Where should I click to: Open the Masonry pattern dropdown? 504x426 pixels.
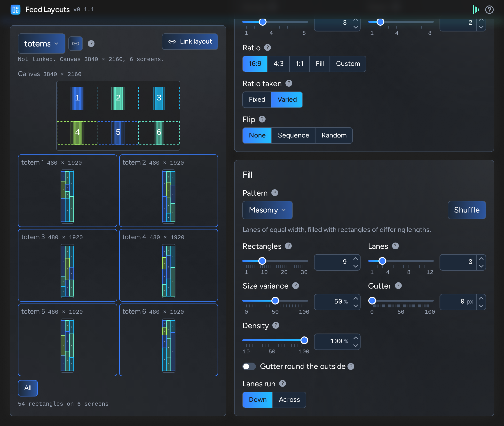pos(268,210)
